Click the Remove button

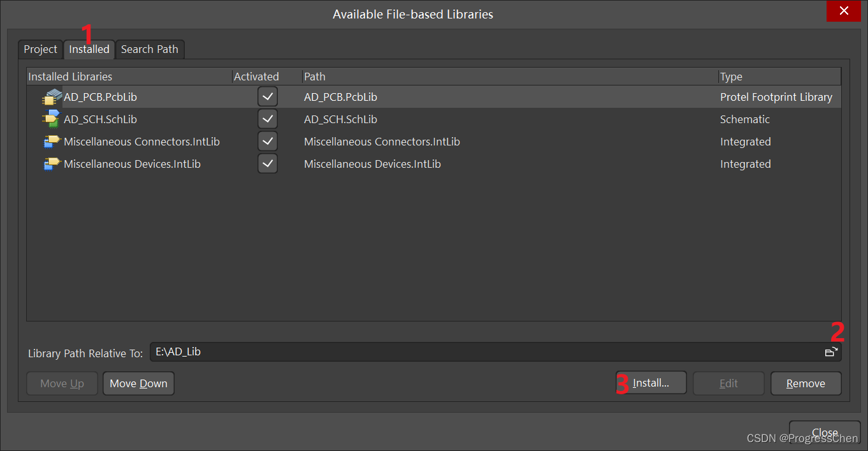[x=806, y=383]
